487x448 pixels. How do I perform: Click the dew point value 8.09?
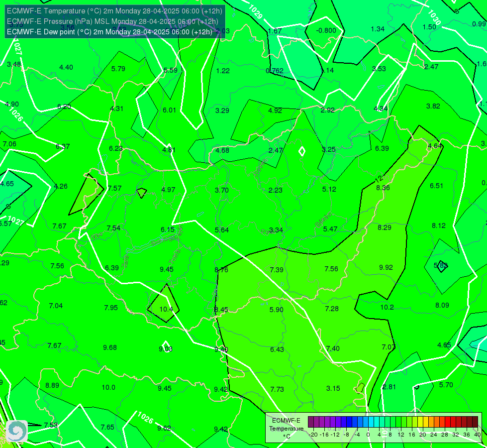point(442,305)
